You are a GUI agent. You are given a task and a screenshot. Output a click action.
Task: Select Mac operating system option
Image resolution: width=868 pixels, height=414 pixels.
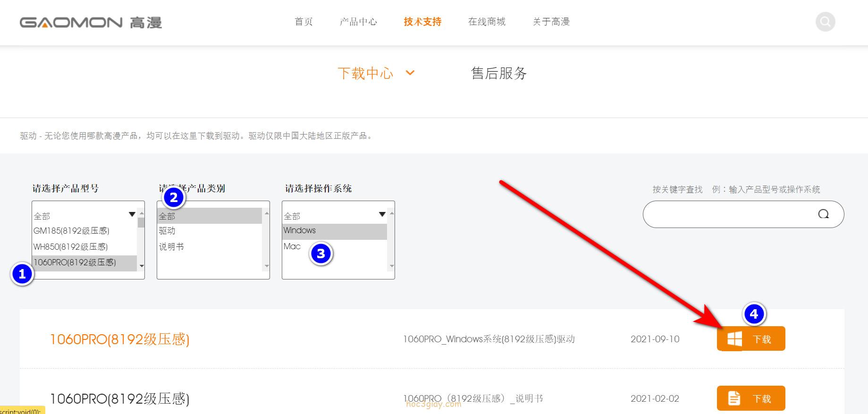334,246
